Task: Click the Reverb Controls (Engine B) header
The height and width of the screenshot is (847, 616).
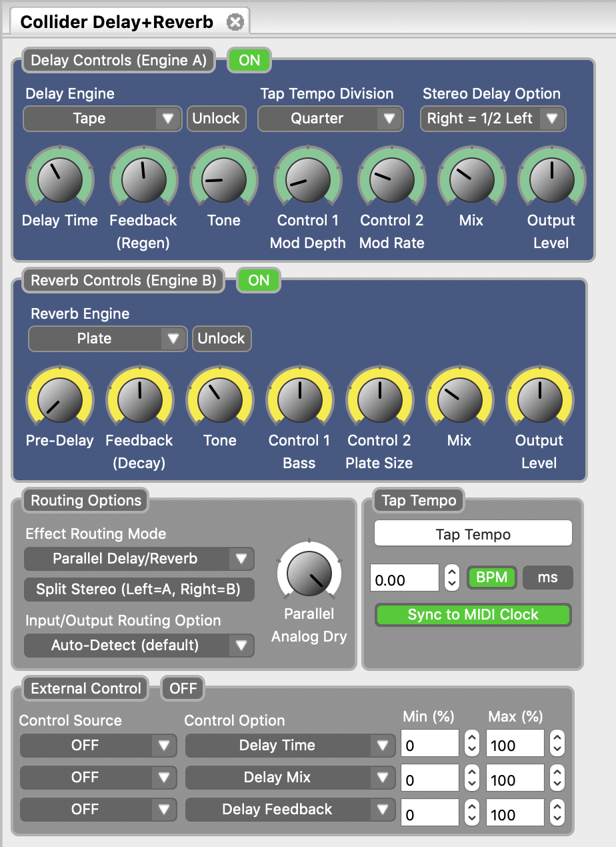Action: [123, 280]
